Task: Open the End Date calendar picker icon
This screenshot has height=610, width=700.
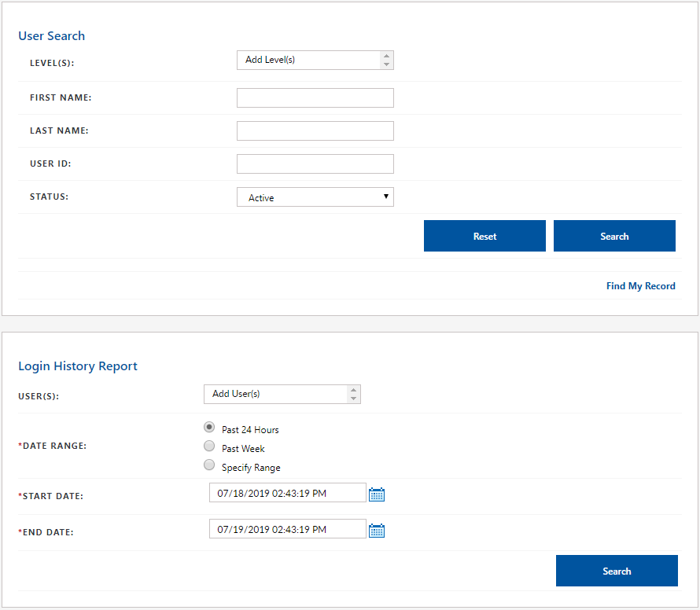Action: click(x=377, y=531)
